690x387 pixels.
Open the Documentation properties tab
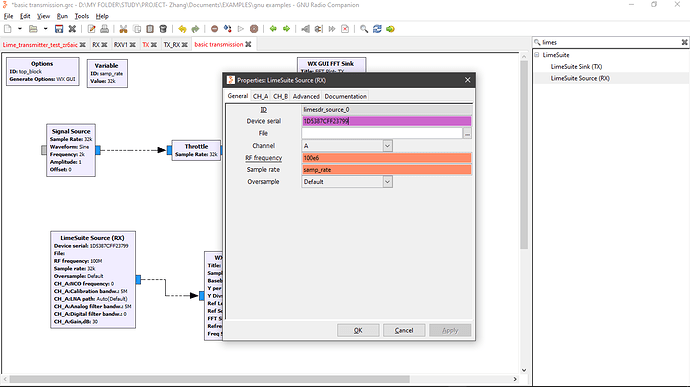[345, 96]
